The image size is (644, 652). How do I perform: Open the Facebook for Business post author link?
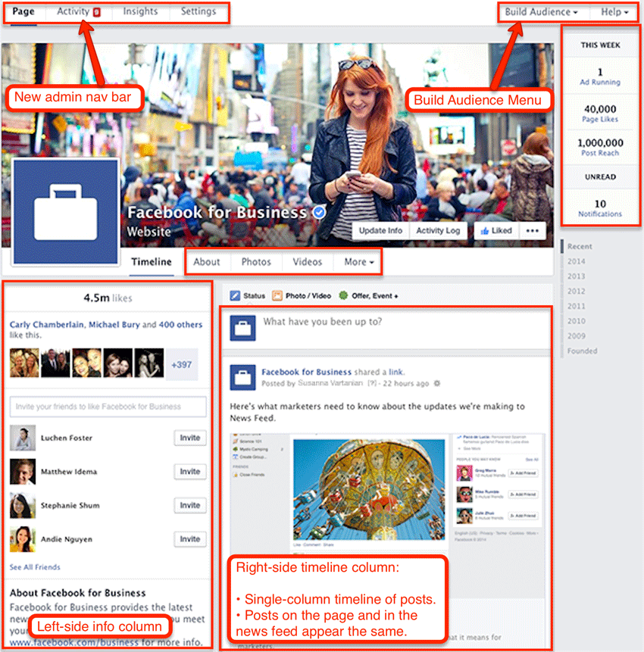click(x=306, y=372)
